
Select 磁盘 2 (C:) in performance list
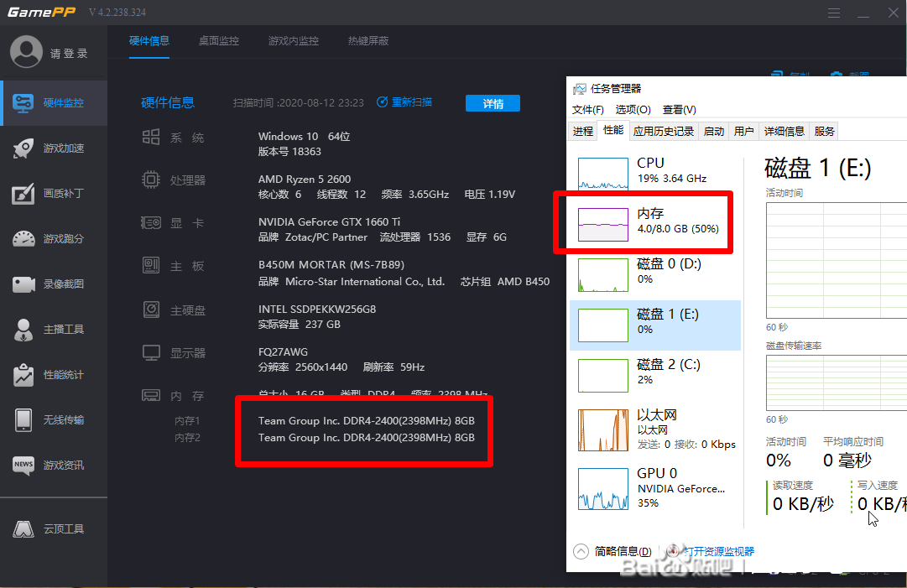click(x=654, y=375)
